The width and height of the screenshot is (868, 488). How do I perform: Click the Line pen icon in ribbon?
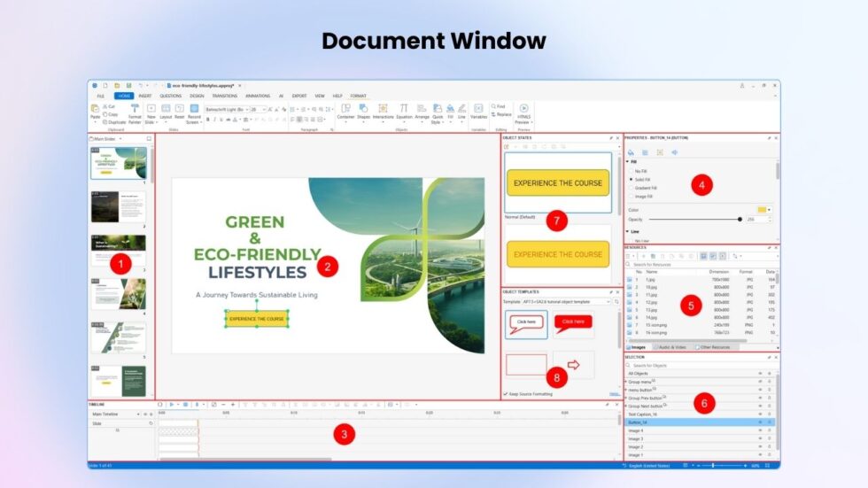click(x=461, y=108)
